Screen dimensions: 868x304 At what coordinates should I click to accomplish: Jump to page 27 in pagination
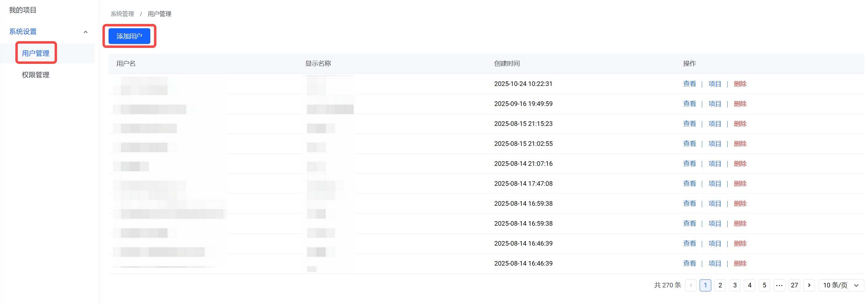pyautogui.click(x=794, y=285)
